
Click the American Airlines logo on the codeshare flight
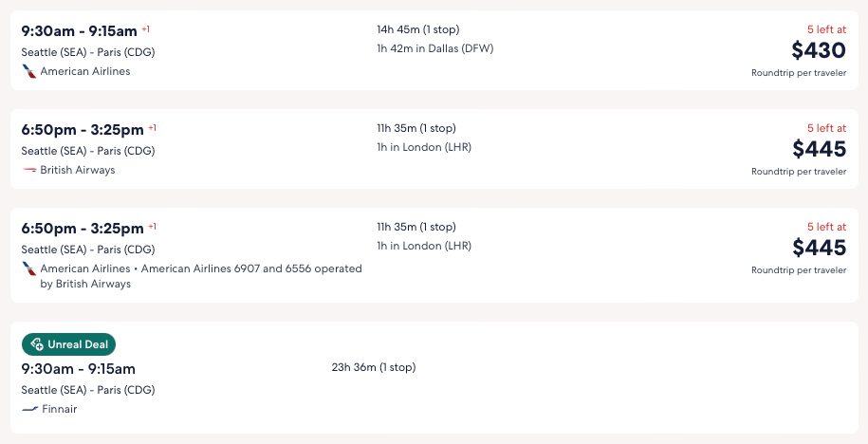(29, 268)
